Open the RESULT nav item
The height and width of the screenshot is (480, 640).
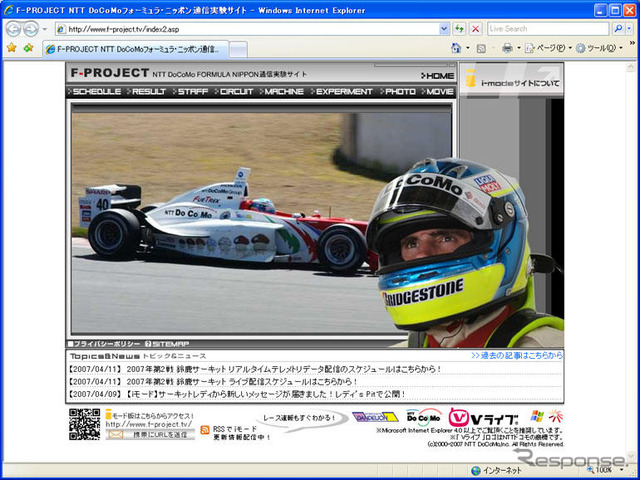click(x=147, y=91)
